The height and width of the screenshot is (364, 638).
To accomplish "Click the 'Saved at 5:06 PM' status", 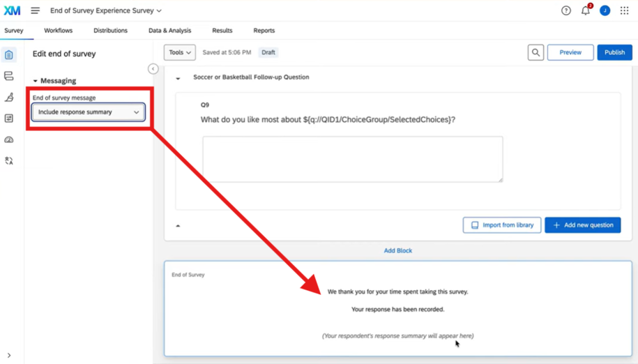I will 227,52.
